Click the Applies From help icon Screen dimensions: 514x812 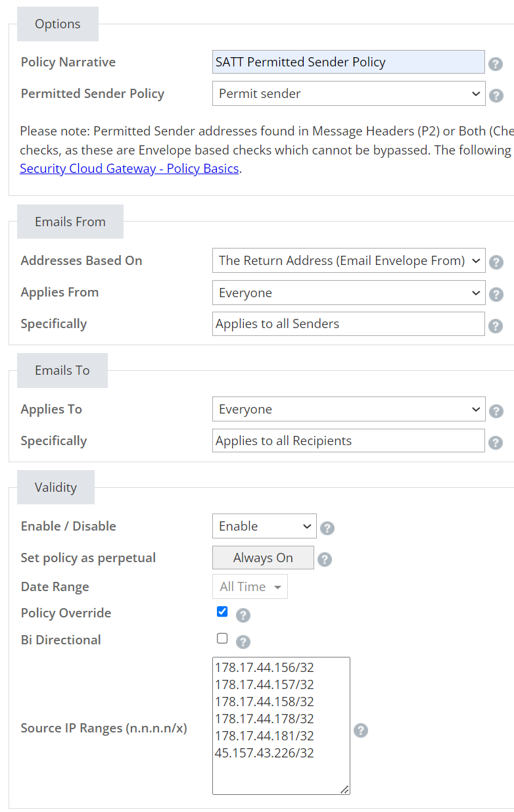(496, 294)
